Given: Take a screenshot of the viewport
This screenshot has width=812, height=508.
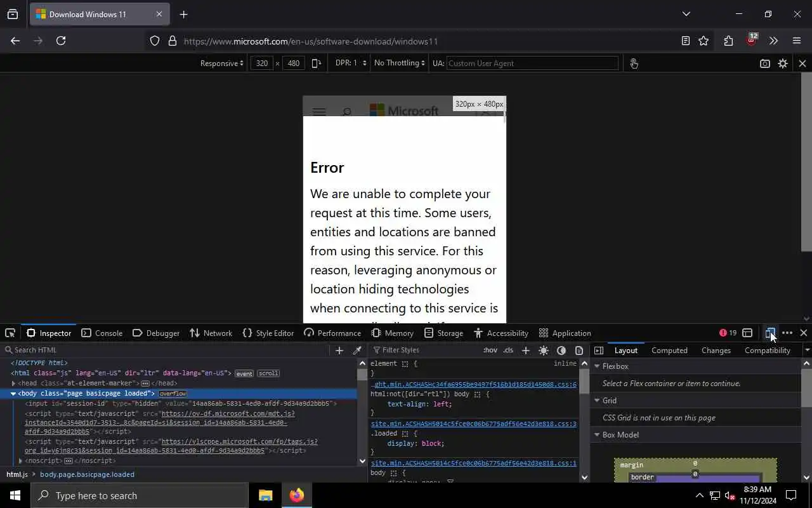Looking at the screenshot, I should pyautogui.click(x=765, y=63).
